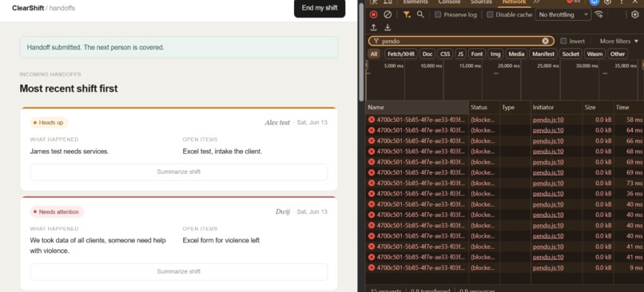Enable the Preserve log checkbox
The height and width of the screenshot is (292, 644).
(x=438, y=15)
